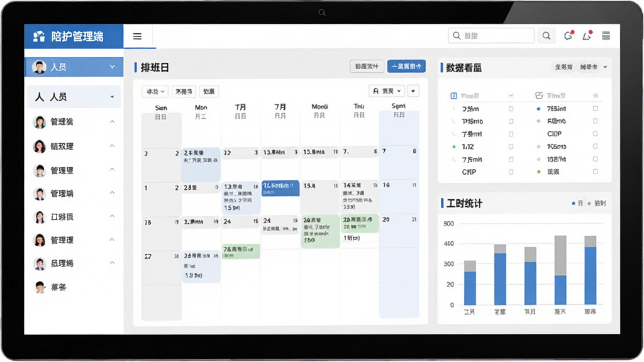Click into the search input field
Screen dimensions: 644x362
[491, 36]
